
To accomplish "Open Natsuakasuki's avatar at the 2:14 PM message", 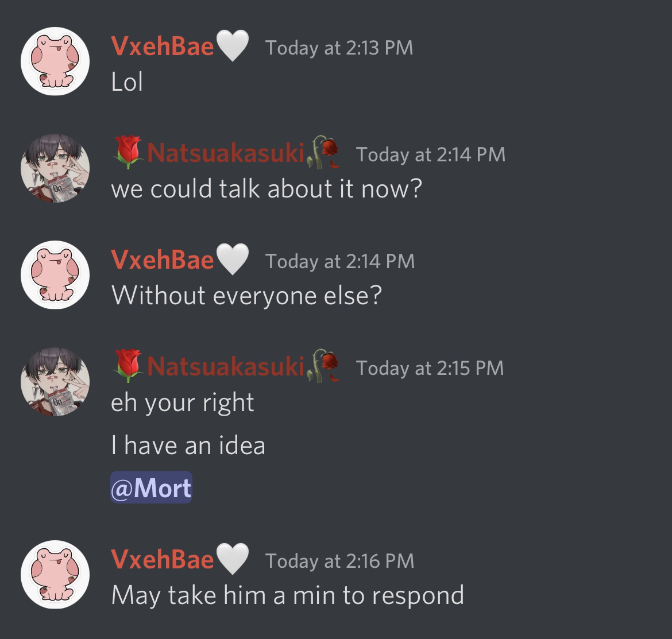I will point(55,168).
